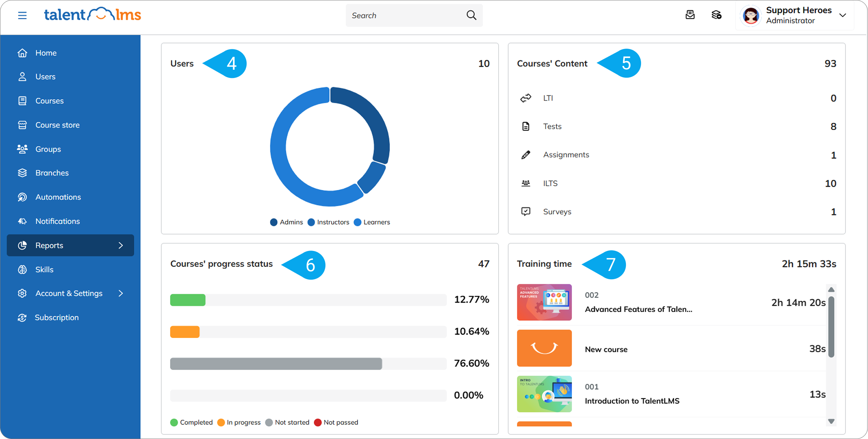Viewport: 868px width, 439px height.
Task: Click the Not started legend item
Action: 287,422
